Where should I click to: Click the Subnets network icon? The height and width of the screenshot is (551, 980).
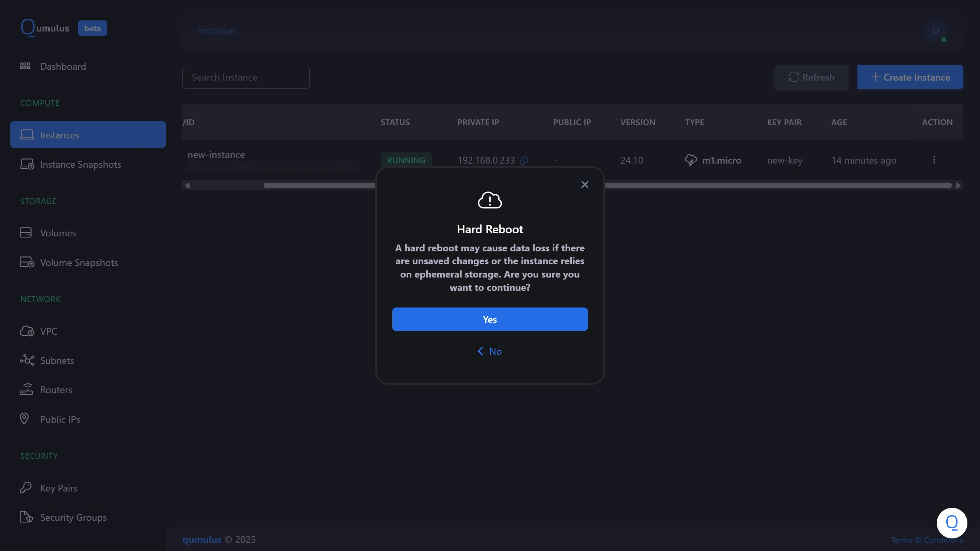[x=27, y=360]
